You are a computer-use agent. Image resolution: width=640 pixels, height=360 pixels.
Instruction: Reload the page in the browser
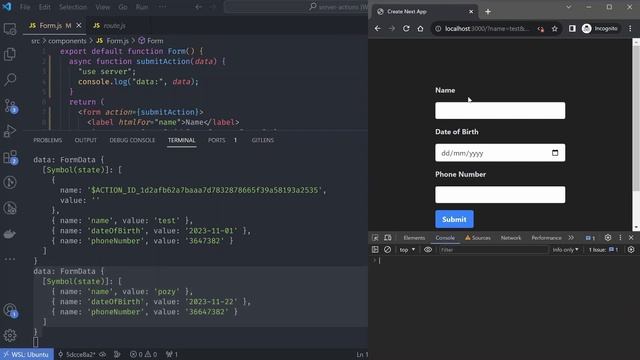point(406,29)
